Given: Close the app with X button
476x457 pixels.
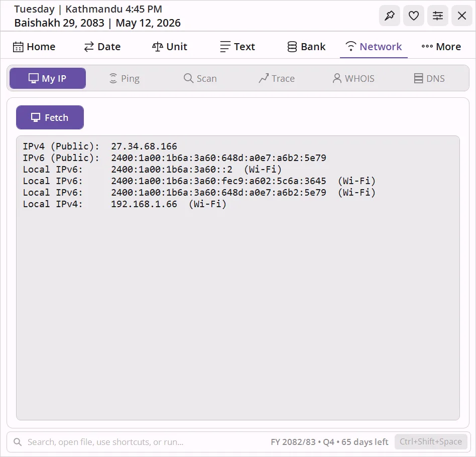Looking at the screenshot, I should [462, 16].
